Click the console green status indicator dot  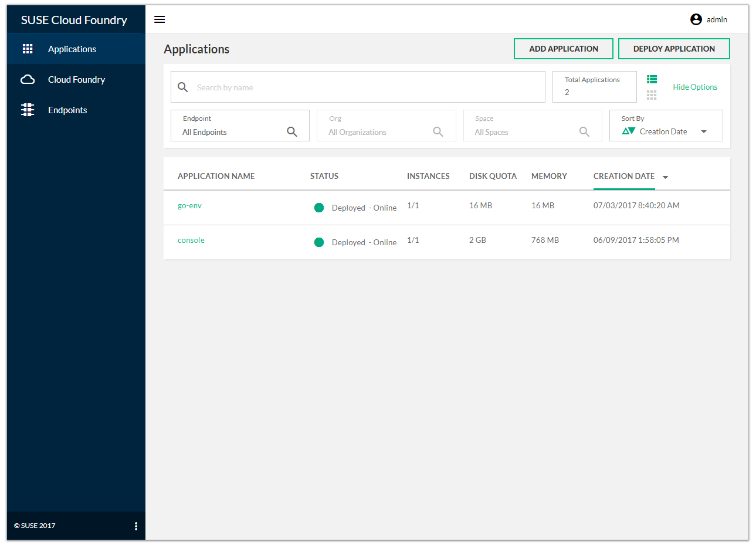click(x=319, y=242)
